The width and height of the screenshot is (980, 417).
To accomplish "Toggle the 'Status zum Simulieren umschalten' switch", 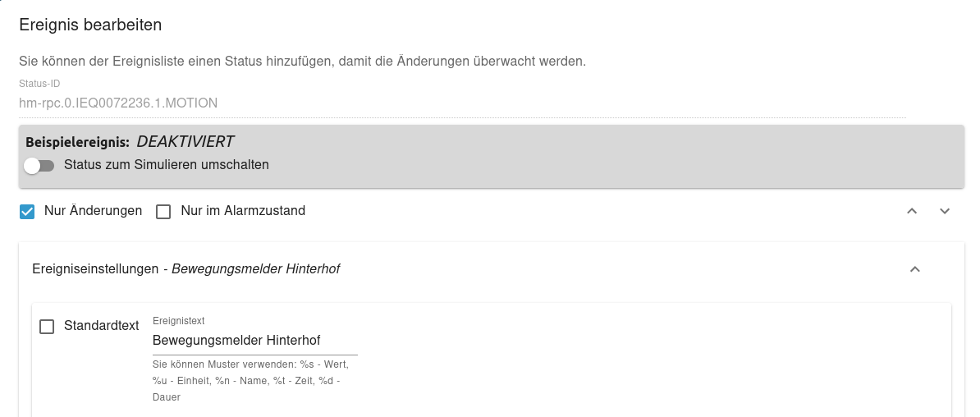I will (39, 166).
